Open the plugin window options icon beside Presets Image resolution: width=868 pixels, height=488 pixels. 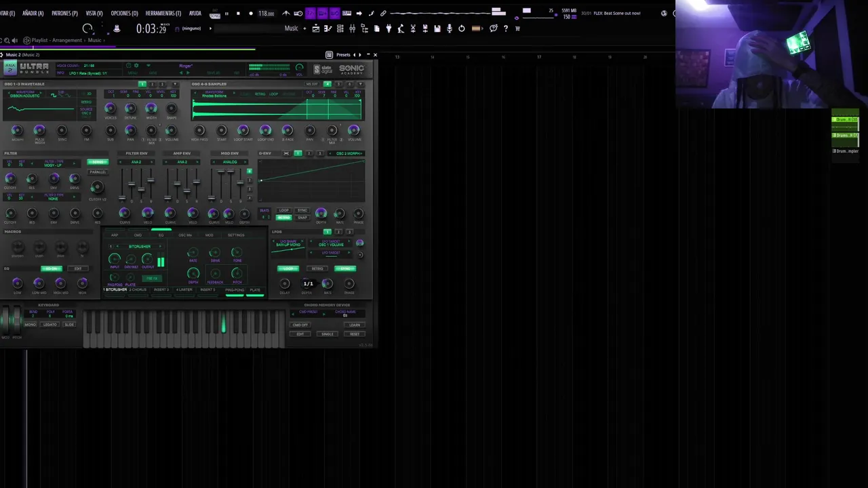pyautogui.click(x=329, y=55)
